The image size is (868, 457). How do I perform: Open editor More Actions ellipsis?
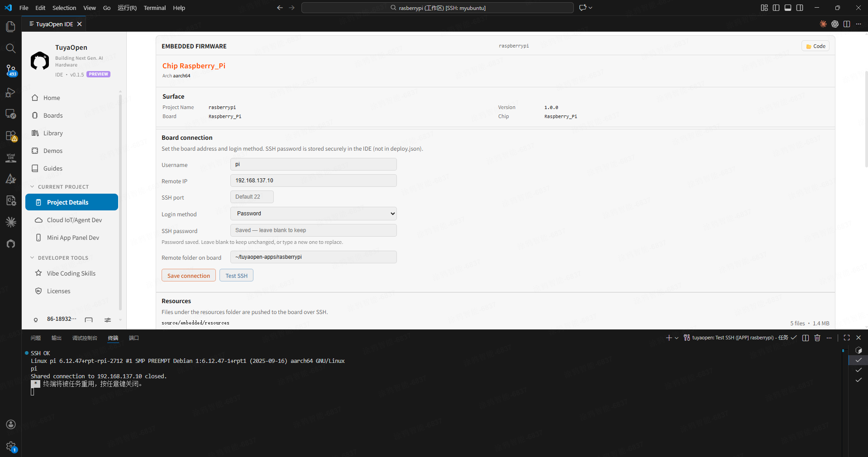858,24
